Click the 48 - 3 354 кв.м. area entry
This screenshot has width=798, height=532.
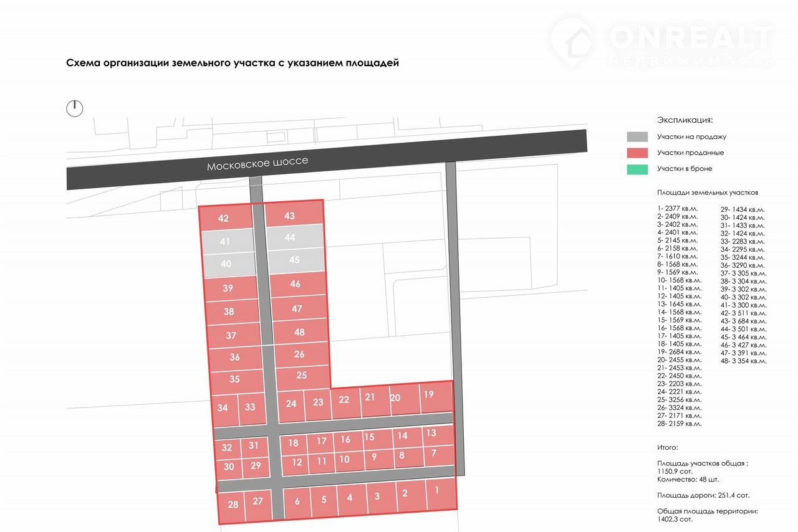point(743,361)
